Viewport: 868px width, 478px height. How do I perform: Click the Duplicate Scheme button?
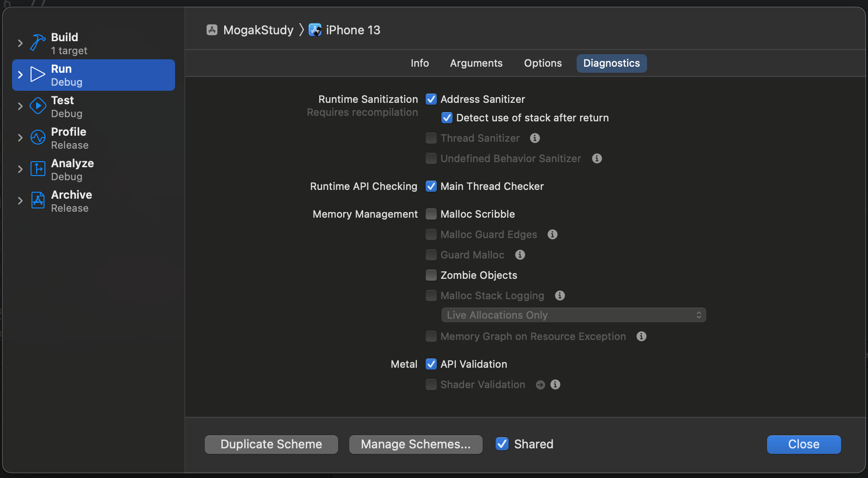(271, 444)
